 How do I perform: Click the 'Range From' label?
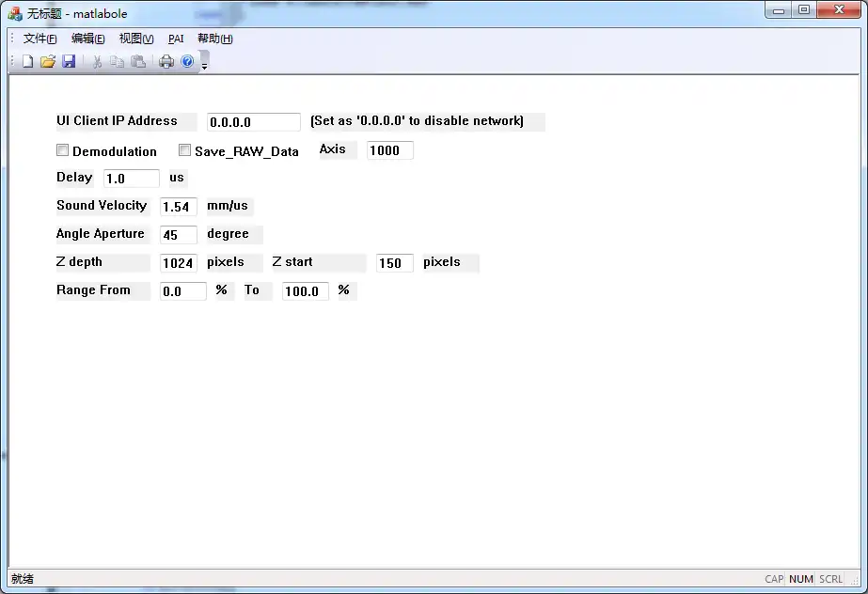click(x=93, y=290)
